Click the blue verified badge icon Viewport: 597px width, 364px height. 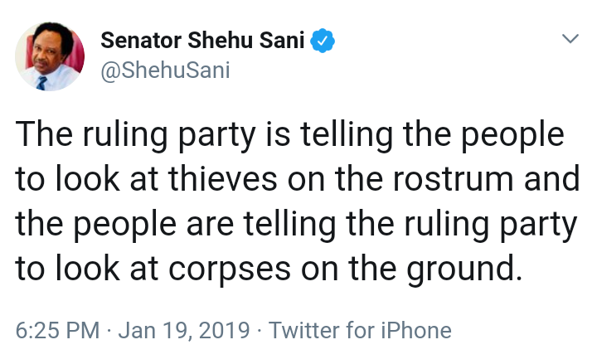(x=322, y=41)
